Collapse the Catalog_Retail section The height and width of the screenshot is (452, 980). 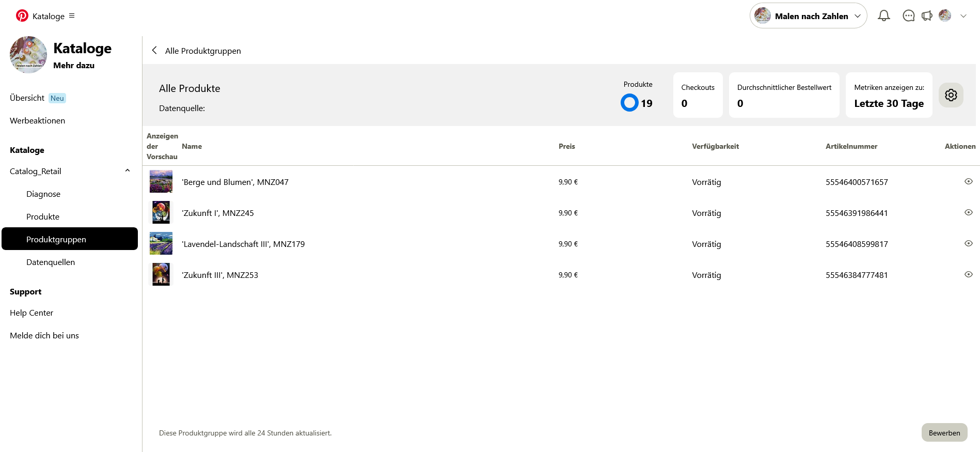[x=128, y=171]
